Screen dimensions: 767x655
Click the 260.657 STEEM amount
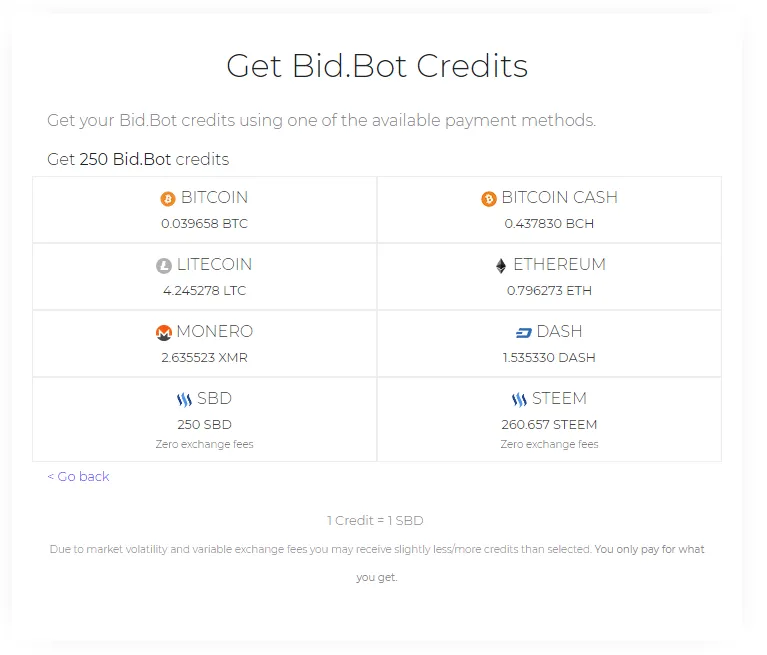tap(549, 425)
